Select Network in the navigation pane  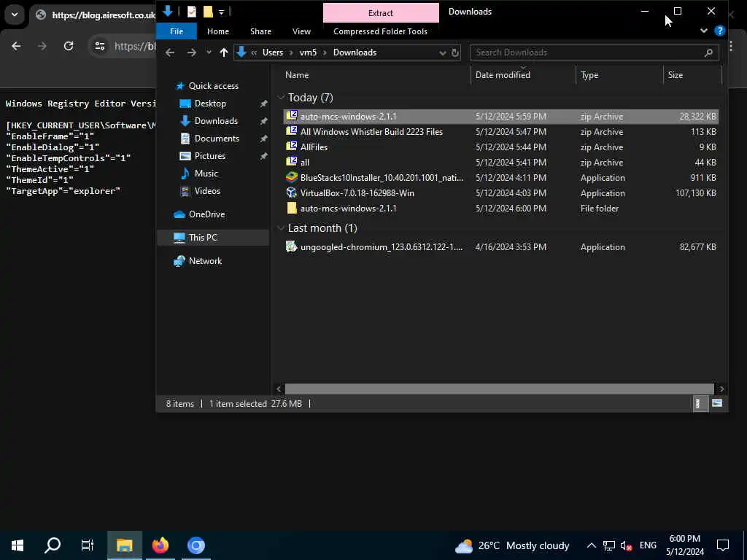click(205, 261)
